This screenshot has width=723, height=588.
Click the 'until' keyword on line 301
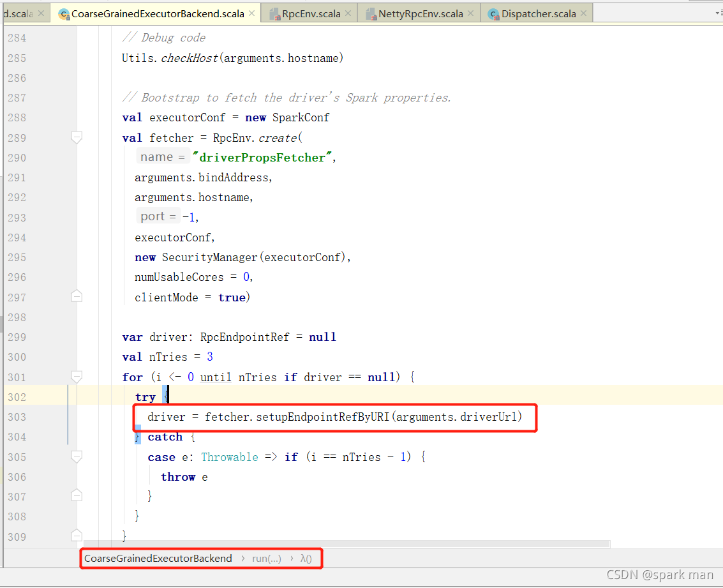216,377
